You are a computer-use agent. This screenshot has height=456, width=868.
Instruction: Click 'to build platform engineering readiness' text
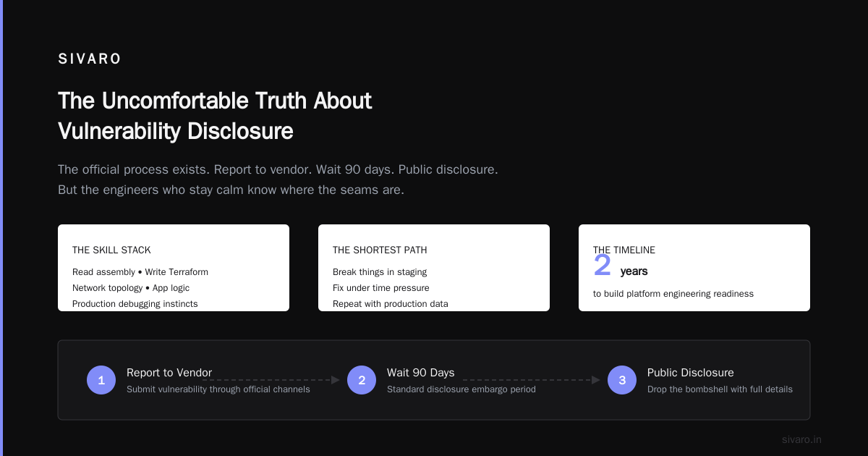pos(673,294)
